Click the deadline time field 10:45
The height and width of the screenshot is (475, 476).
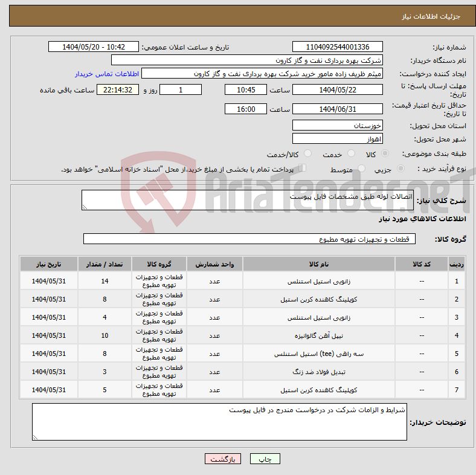(246, 90)
